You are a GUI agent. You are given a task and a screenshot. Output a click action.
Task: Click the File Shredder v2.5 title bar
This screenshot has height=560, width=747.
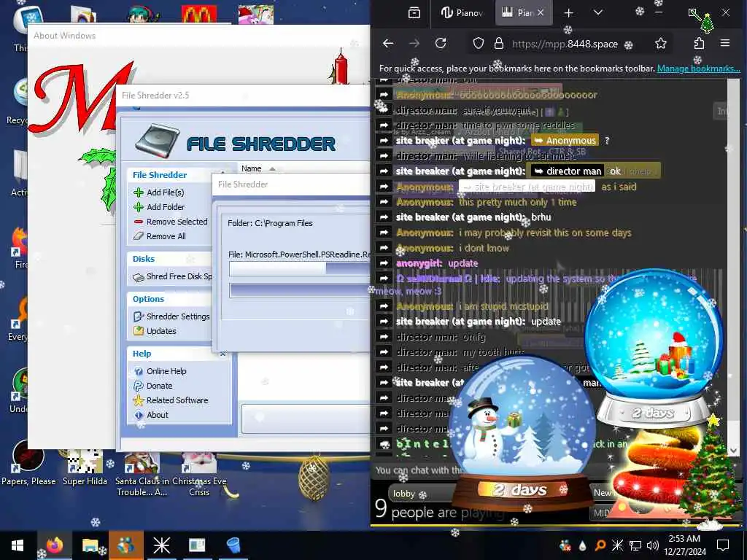coord(243,96)
